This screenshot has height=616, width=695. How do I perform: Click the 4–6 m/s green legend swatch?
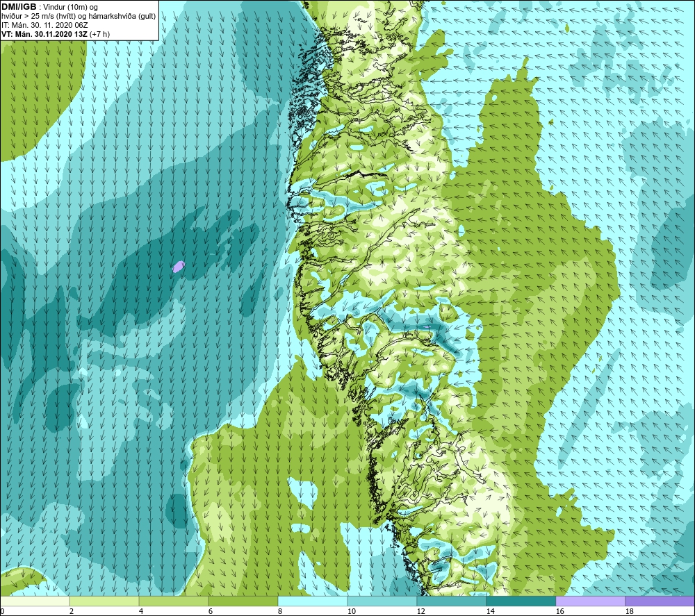point(173,601)
